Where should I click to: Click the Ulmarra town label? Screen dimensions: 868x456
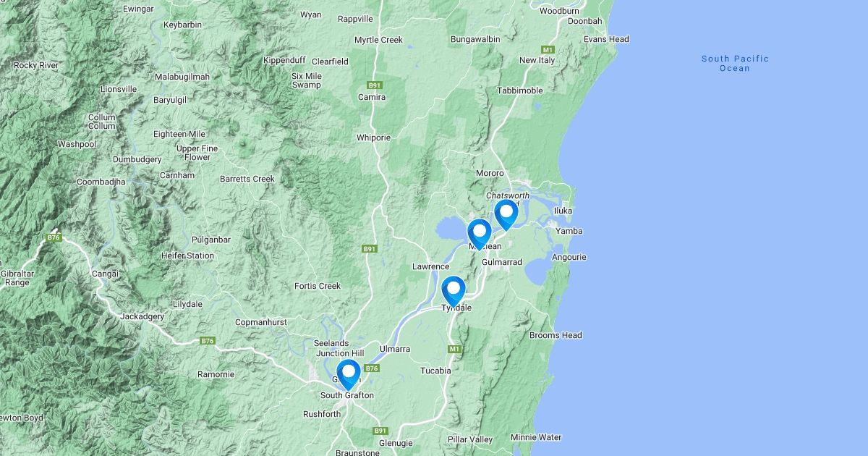(395, 349)
